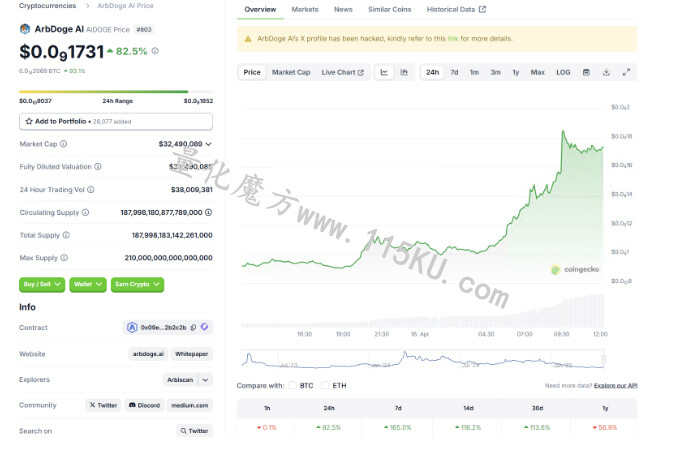Open the Arbiscan explorer link
Screen dimensions: 681x454
pyautogui.click(x=180, y=380)
